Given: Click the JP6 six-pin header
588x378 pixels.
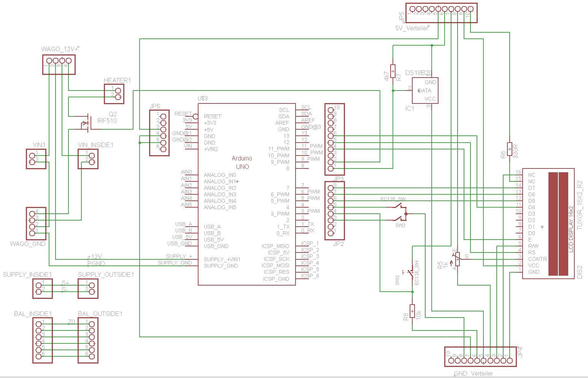Looking at the screenshot, I should pyautogui.click(x=159, y=133).
